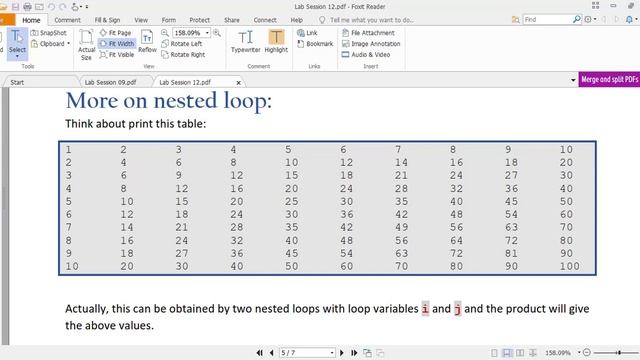
Task: Click the status bar zoom slider handle
Action: click(x=619, y=352)
